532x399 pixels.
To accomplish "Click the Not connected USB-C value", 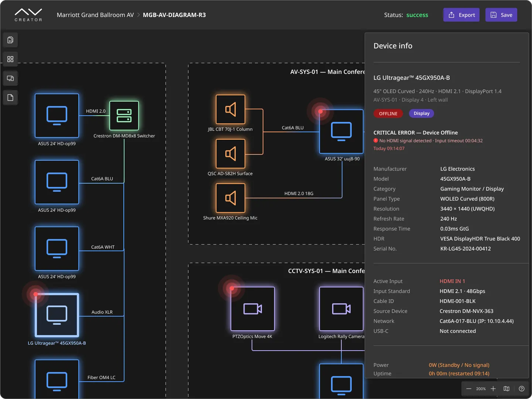I will click(458, 331).
